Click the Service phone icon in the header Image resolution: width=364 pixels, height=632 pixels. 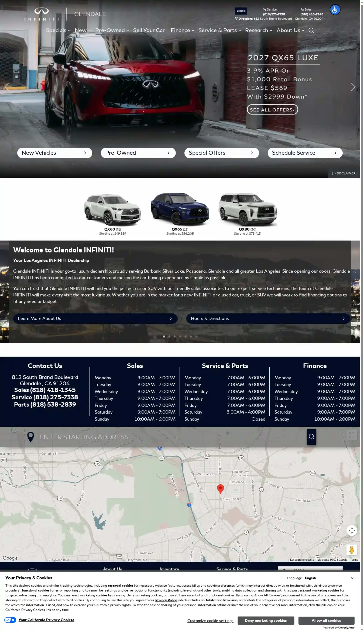264,9
